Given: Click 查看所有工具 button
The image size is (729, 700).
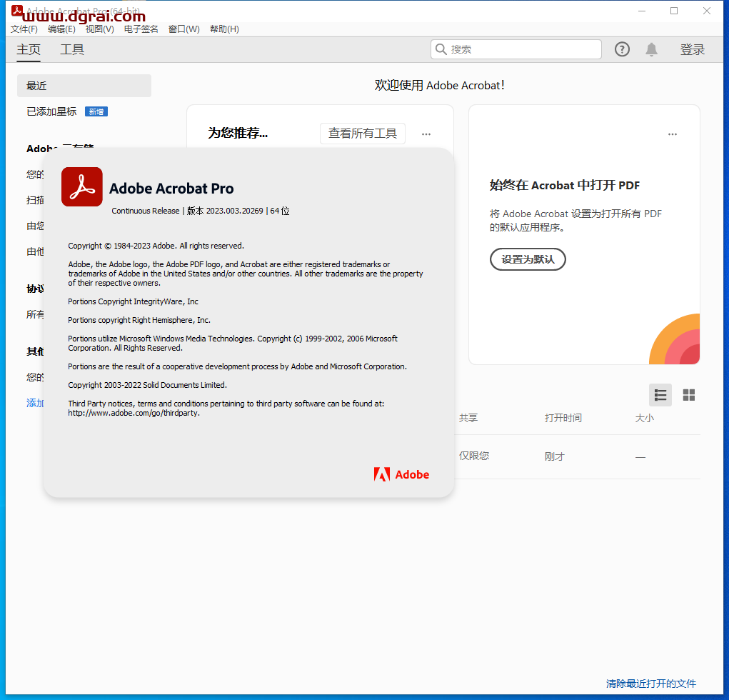Looking at the screenshot, I should (x=362, y=134).
